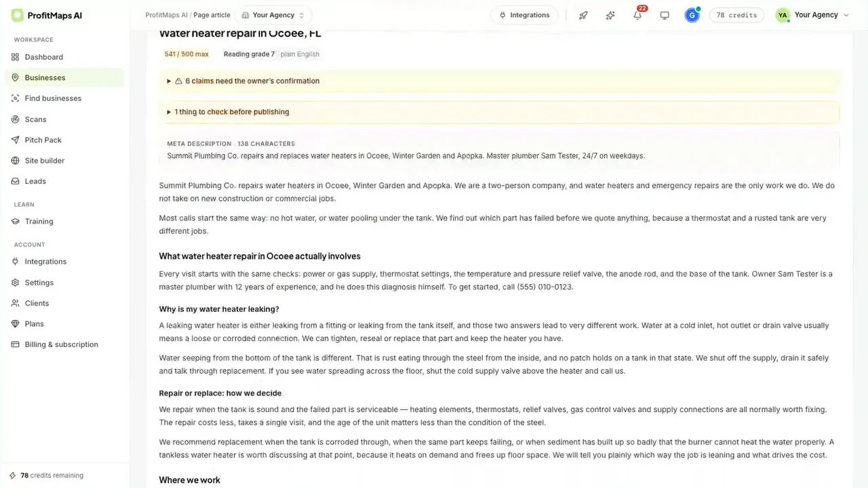868x488 pixels.
Task: Click the Clients people icon
Action: [x=16, y=303]
